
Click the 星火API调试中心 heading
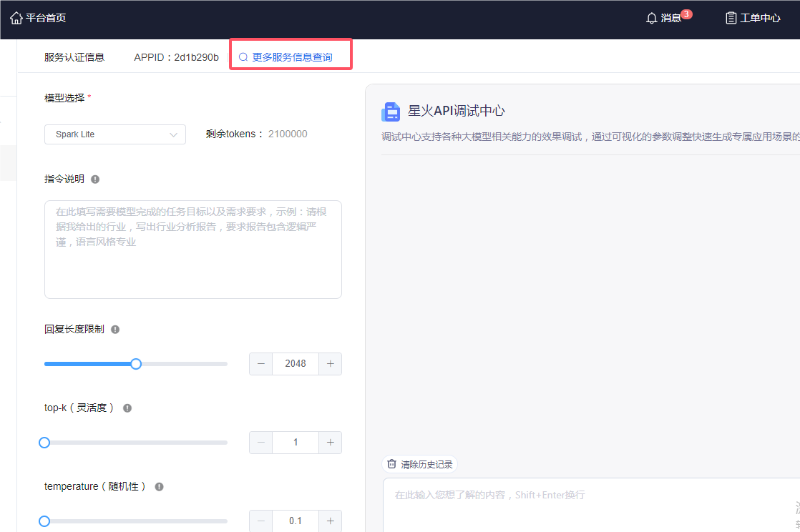coord(456,111)
